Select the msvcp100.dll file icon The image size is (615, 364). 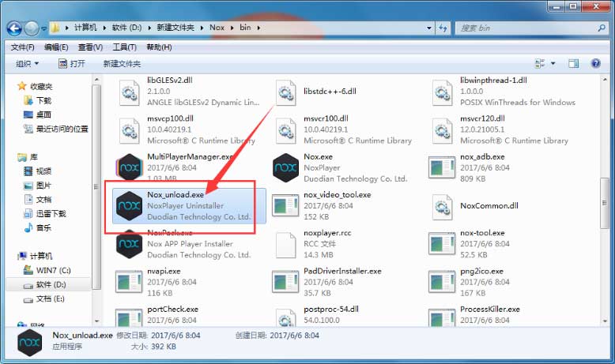pyautogui.click(x=129, y=130)
